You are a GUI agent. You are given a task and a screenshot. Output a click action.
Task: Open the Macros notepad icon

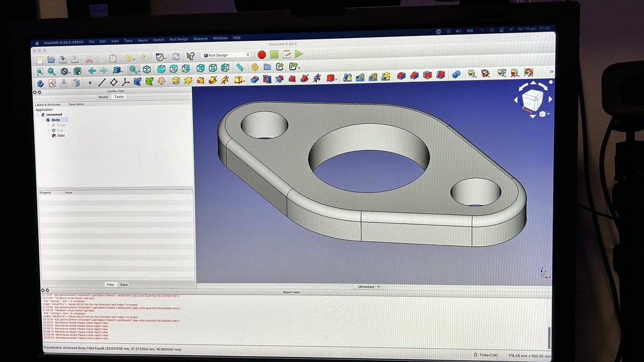pyautogui.click(x=287, y=54)
